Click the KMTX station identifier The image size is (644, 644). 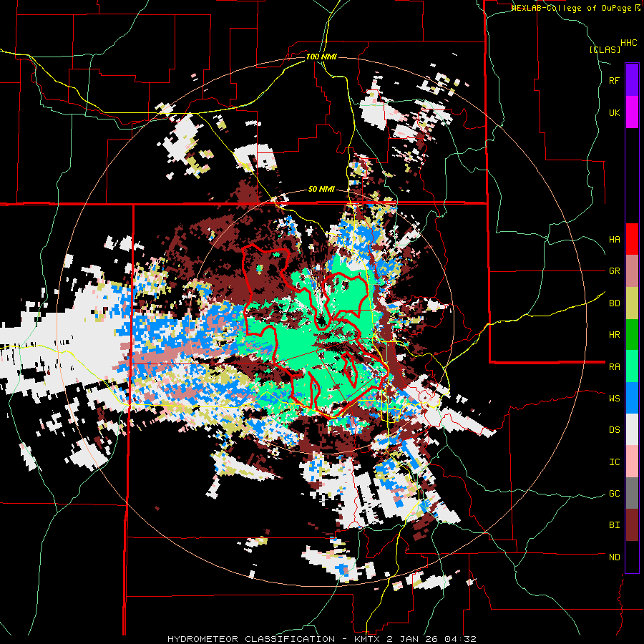click(366, 639)
